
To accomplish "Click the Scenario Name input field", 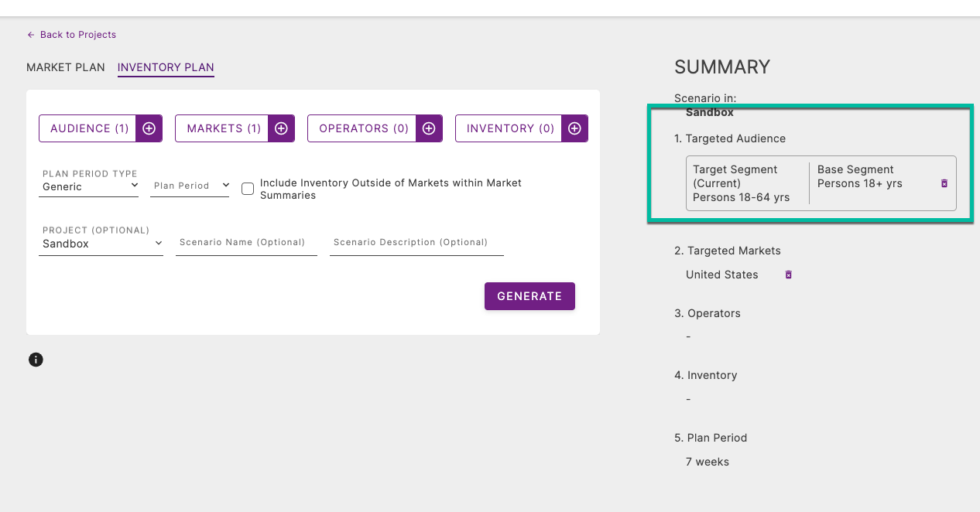I will (246, 243).
